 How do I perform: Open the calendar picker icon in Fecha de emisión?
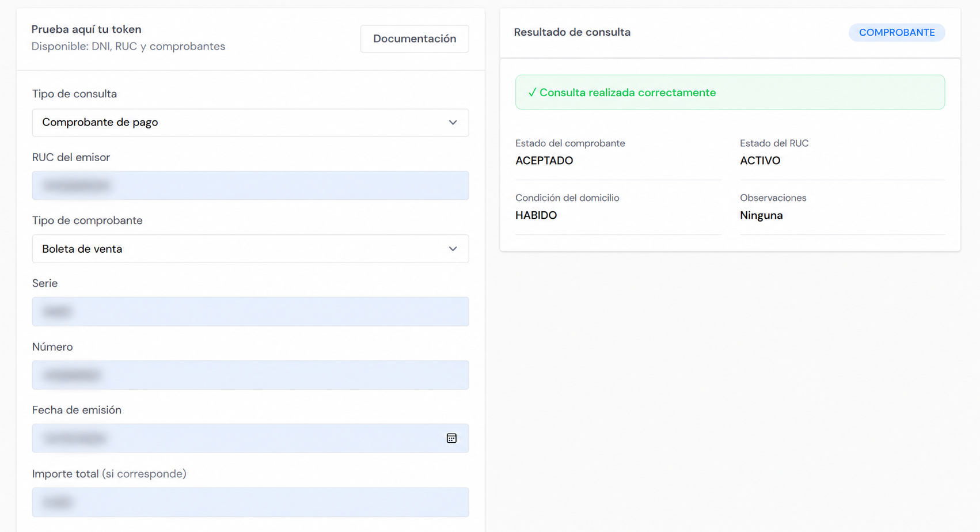pos(451,438)
